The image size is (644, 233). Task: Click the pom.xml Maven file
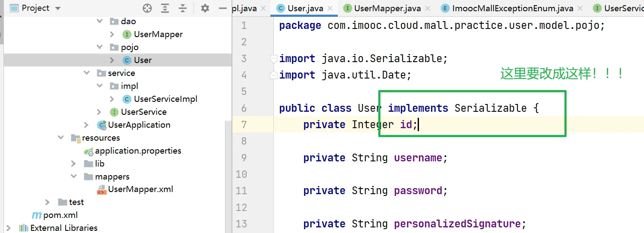coord(60,215)
